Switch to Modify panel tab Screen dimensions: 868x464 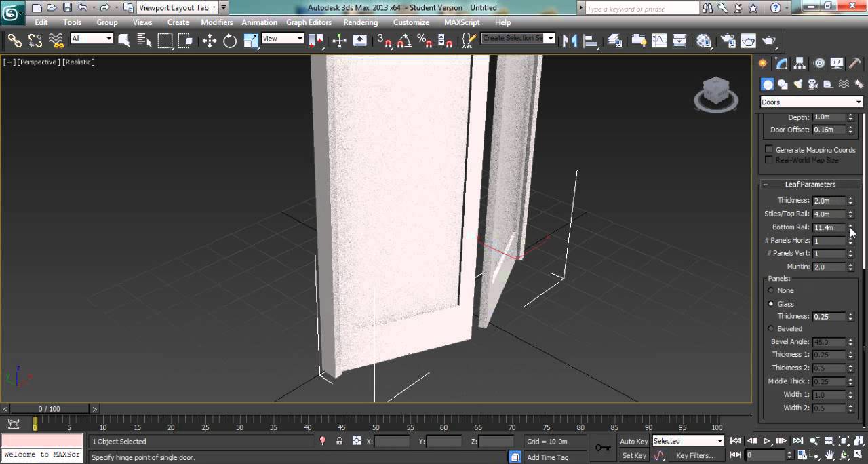(781, 63)
